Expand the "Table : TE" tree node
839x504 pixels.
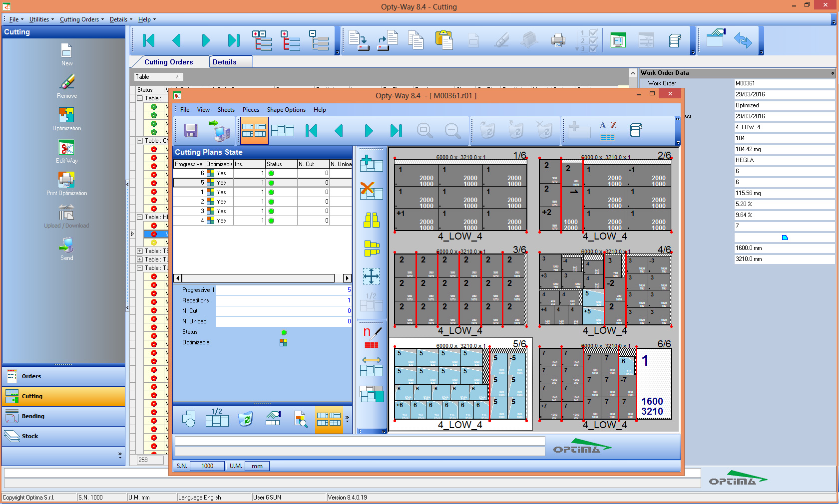[140, 251]
